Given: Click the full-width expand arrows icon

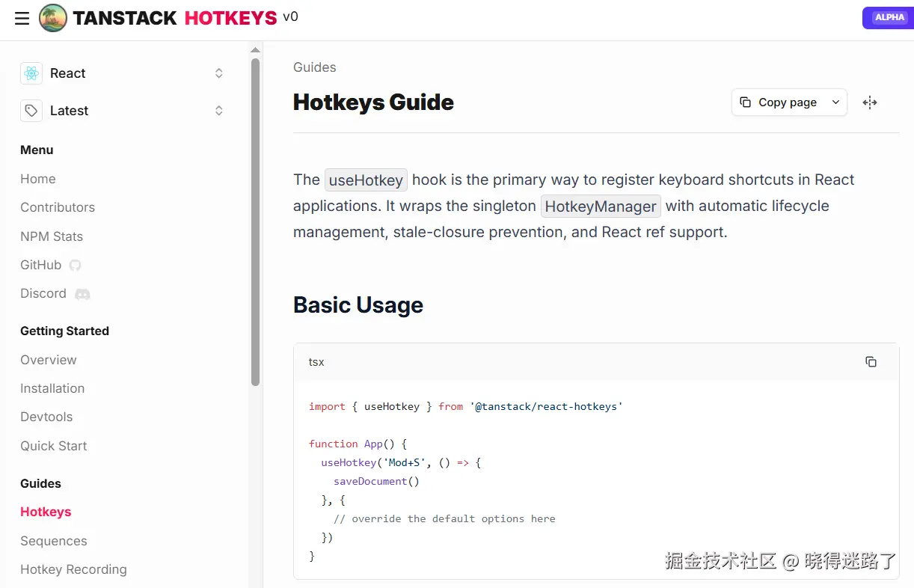Looking at the screenshot, I should 869,102.
